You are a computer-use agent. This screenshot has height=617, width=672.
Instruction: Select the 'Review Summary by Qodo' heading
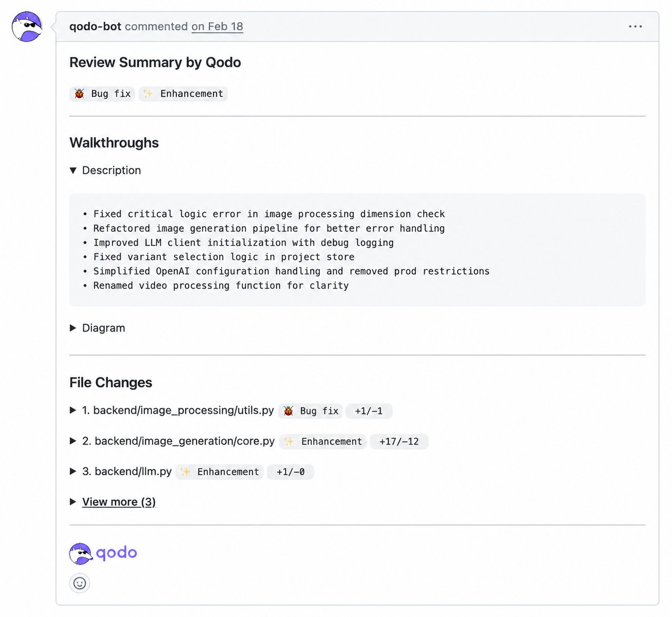click(x=155, y=63)
